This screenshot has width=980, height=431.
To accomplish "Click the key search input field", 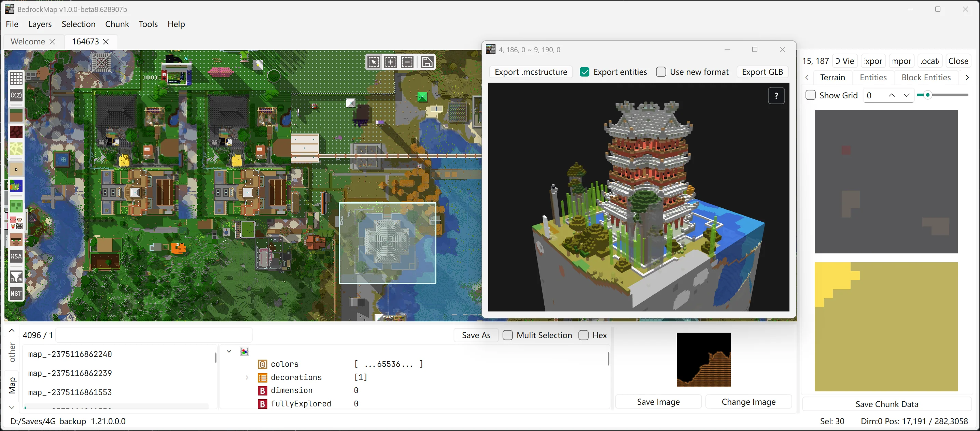I will (154, 335).
